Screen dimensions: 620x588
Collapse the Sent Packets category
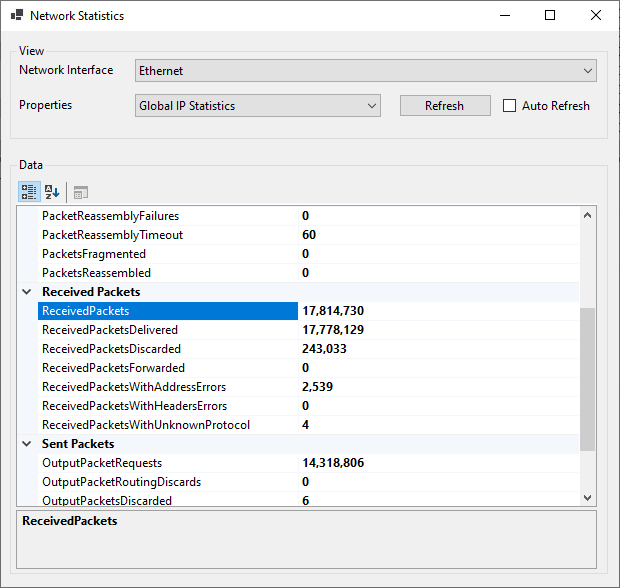click(x=26, y=444)
